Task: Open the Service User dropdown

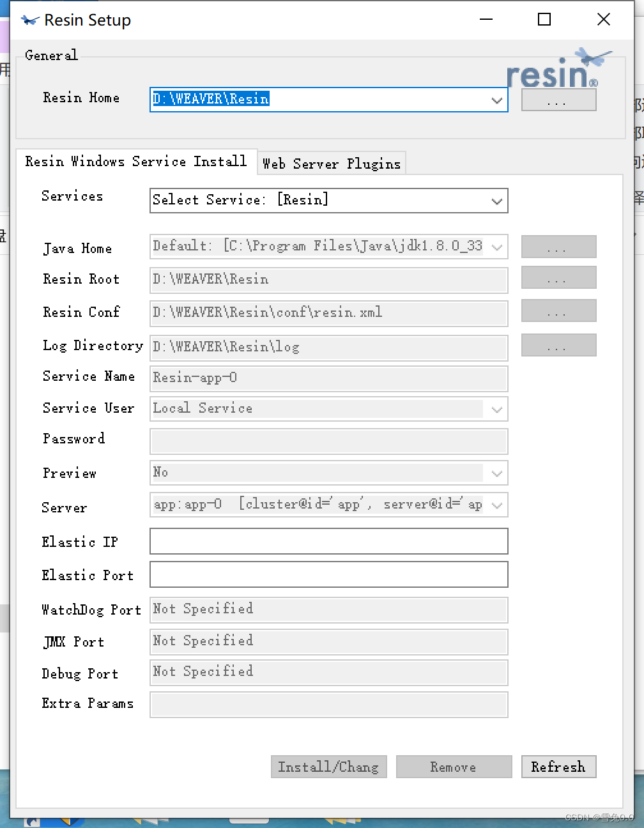Action: 496,409
